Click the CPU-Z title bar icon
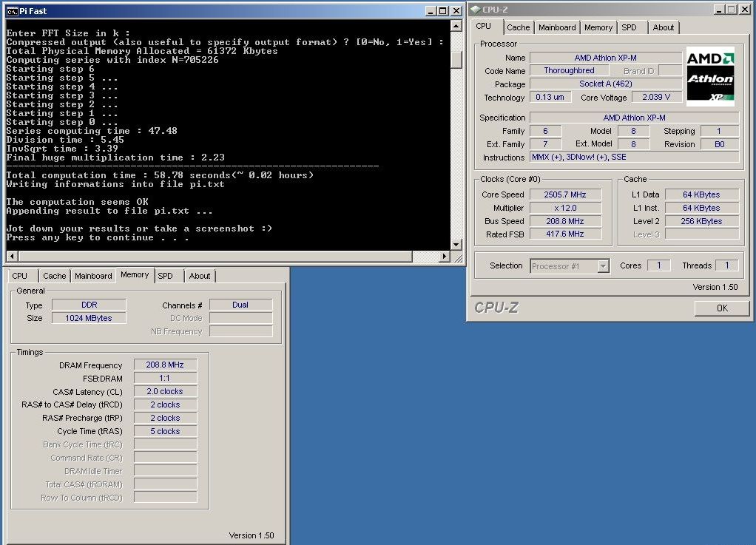Screen dimensions: 756x545 [476, 10]
